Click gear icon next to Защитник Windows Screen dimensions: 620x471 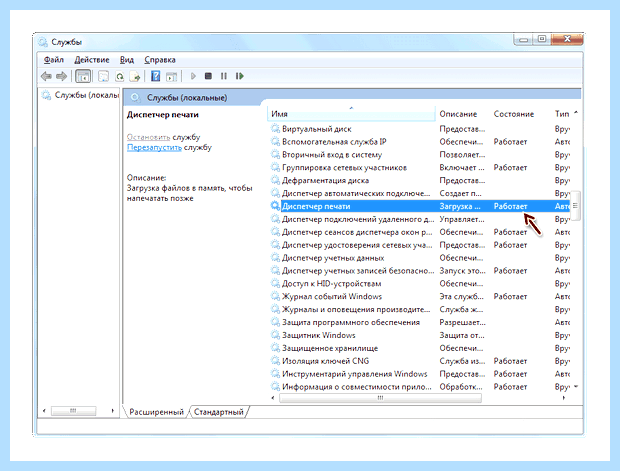(275, 335)
